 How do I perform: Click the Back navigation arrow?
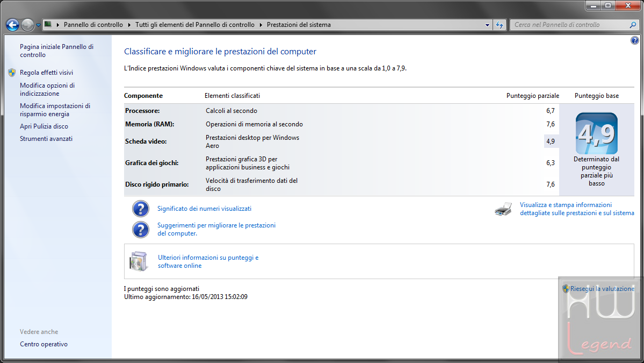13,25
